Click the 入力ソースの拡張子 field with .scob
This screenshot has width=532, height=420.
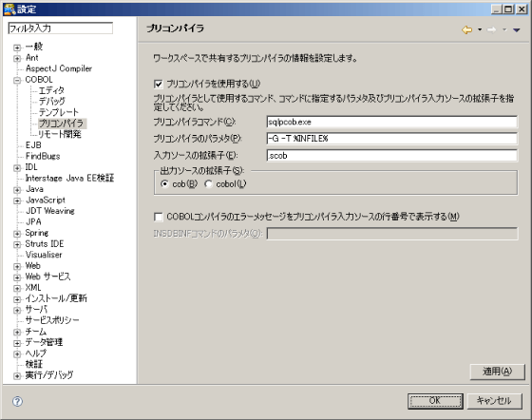point(391,156)
